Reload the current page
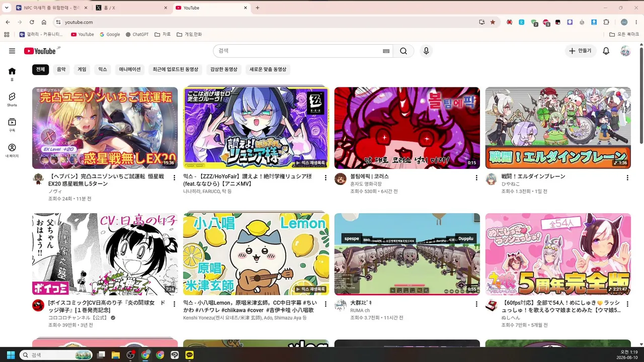This screenshot has width=644, height=362. tap(32, 22)
